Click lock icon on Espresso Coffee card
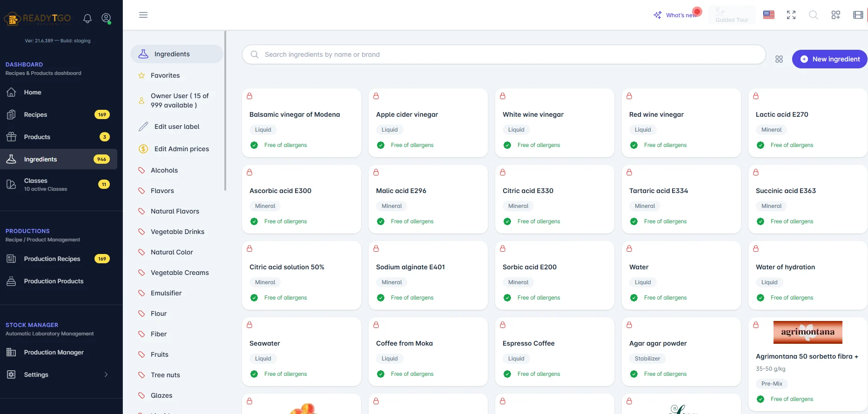The width and height of the screenshot is (868, 414). (x=503, y=325)
